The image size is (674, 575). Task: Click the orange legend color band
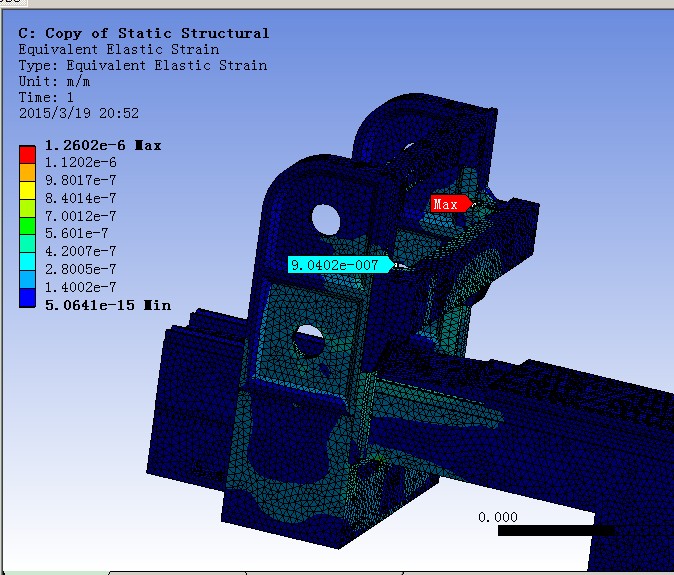[x=27, y=172]
